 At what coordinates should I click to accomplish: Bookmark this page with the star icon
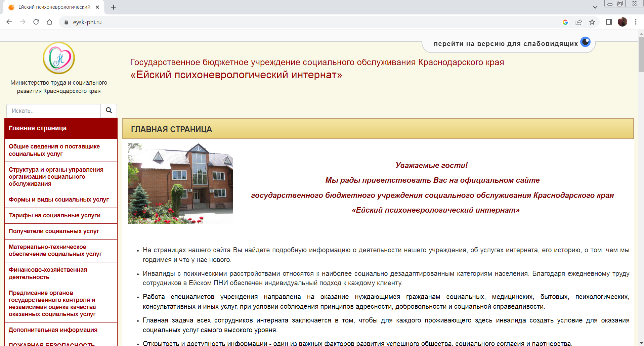coord(592,22)
